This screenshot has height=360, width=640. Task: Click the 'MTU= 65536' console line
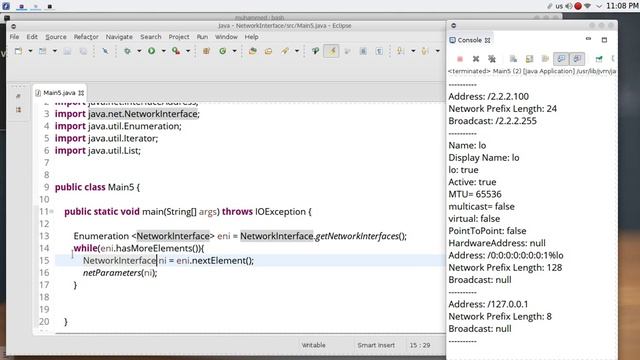pos(475,194)
